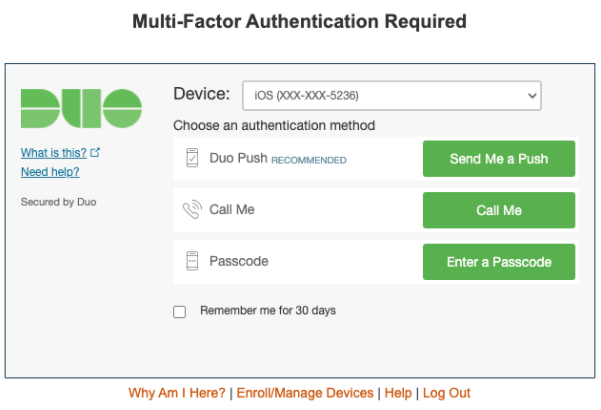601x410 pixels.
Task: Open the What is this? link
Action: pos(54,153)
